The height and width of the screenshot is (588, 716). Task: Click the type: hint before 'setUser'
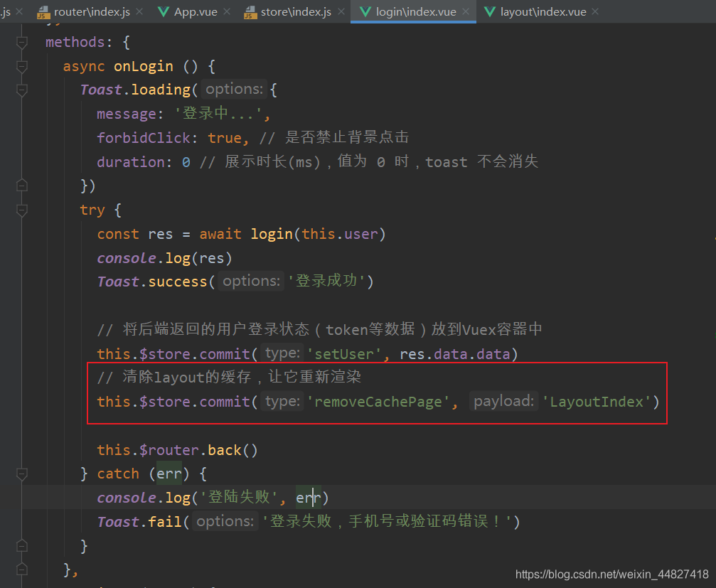pos(282,353)
